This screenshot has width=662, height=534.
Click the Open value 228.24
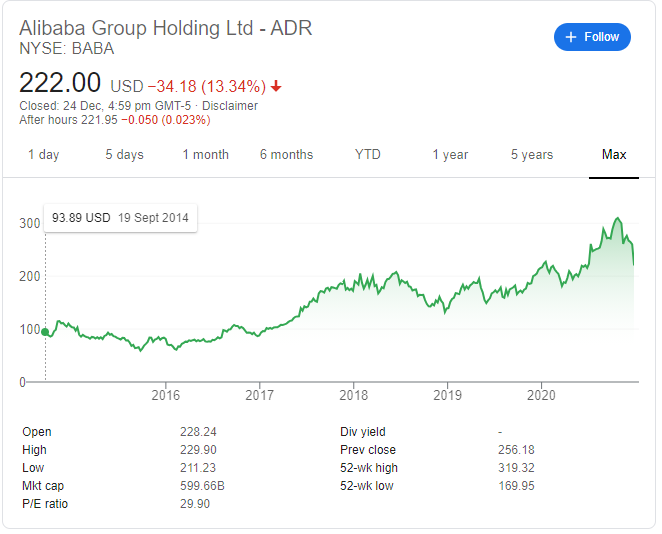coord(198,432)
